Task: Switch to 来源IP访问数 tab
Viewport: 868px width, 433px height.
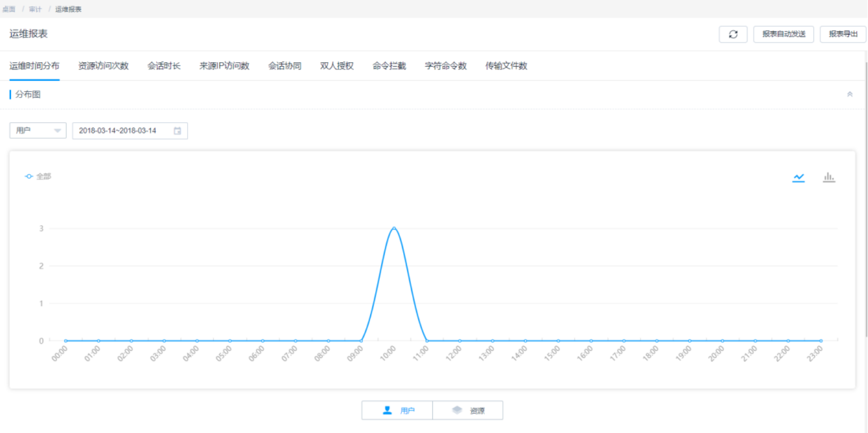Action: (x=225, y=66)
